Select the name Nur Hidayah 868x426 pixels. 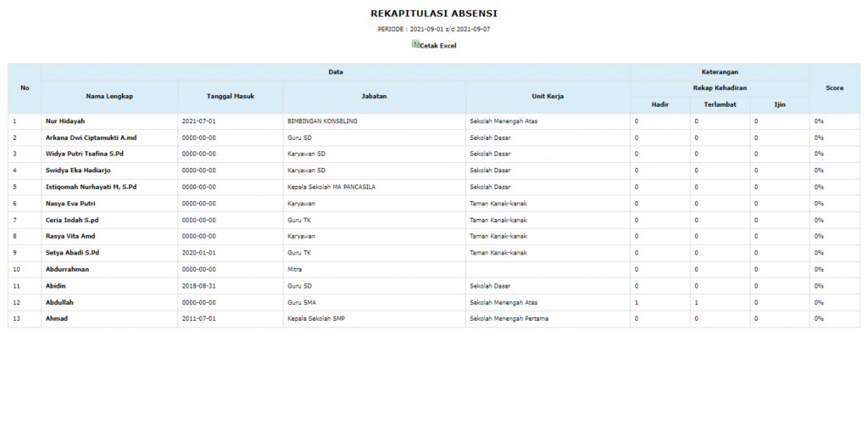(x=65, y=121)
